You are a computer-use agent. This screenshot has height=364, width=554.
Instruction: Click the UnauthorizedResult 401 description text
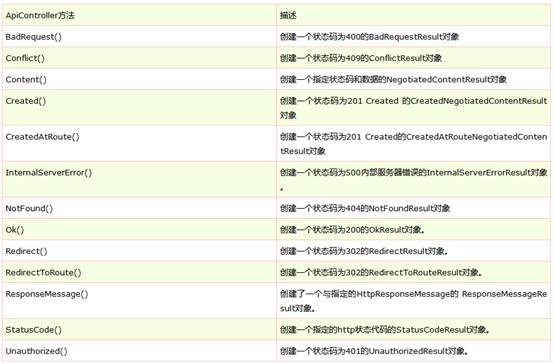(x=375, y=351)
